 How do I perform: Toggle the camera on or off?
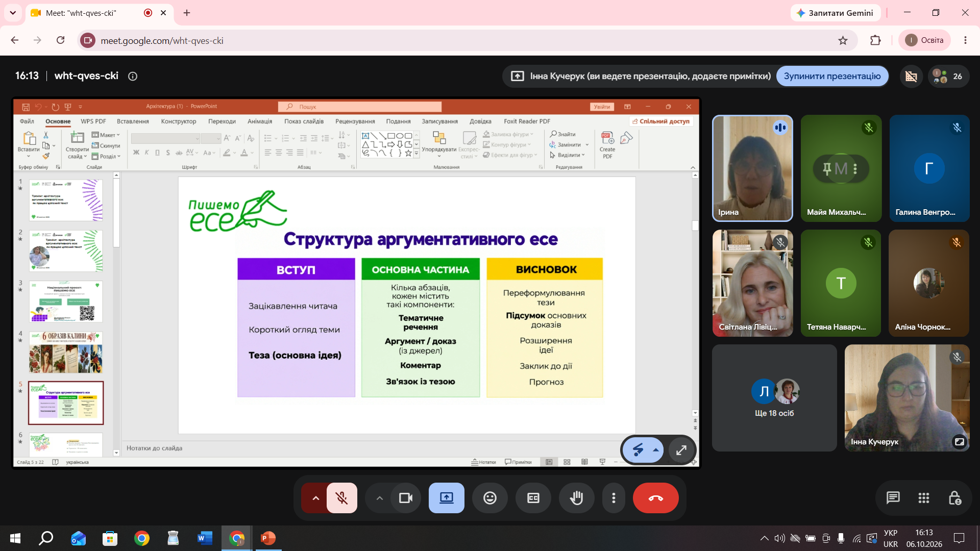[406, 498]
